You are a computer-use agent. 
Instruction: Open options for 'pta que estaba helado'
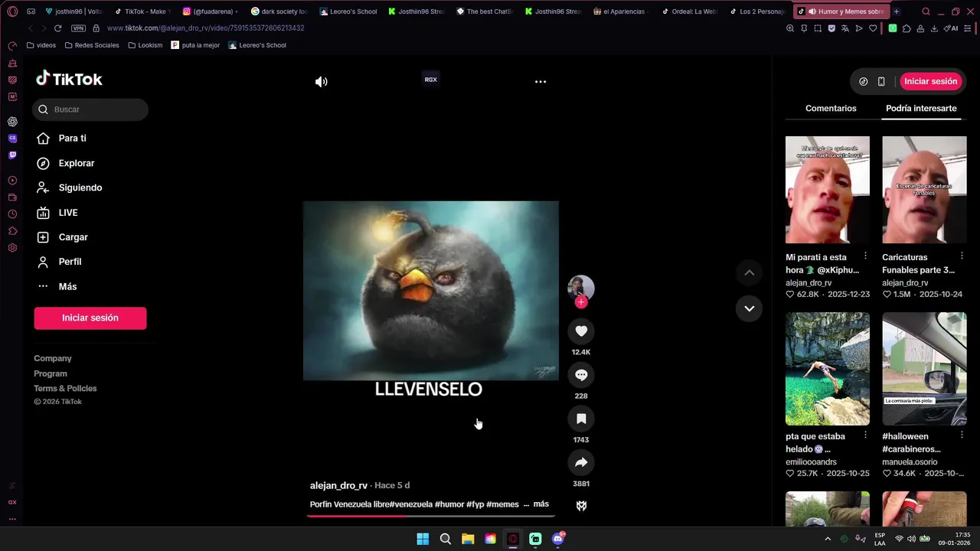pyautogui.click(x=865, y=435)
